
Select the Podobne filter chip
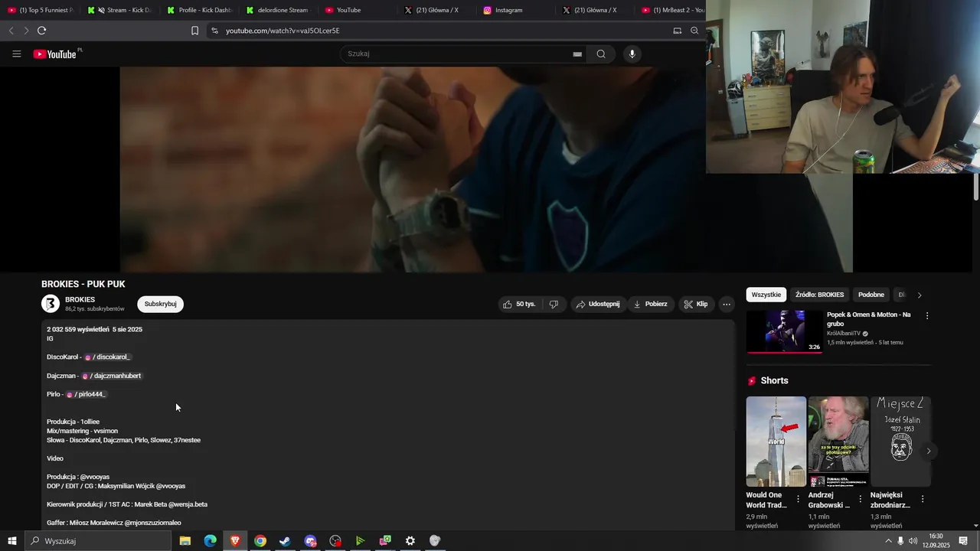click(x=871, y=295)
